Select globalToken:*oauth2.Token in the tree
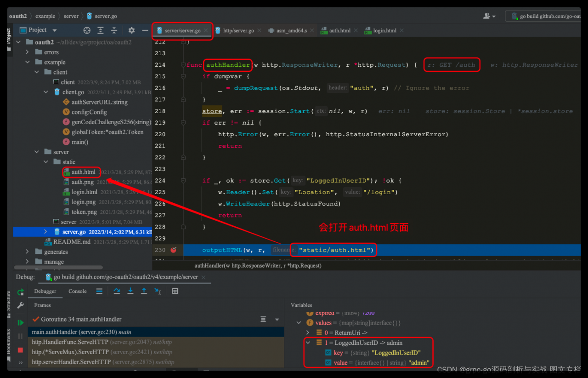The image size is (588, 378). point(107,132)
